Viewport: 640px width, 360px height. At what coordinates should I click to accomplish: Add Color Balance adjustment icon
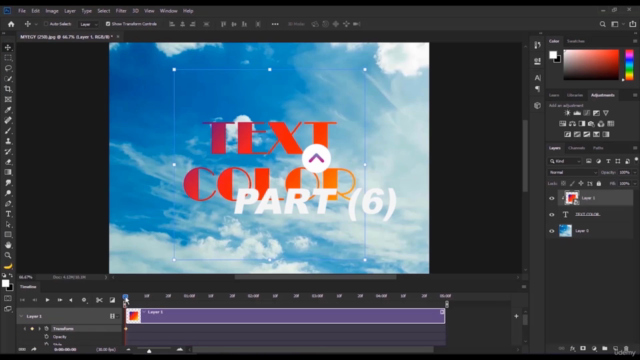pos(573,124)
